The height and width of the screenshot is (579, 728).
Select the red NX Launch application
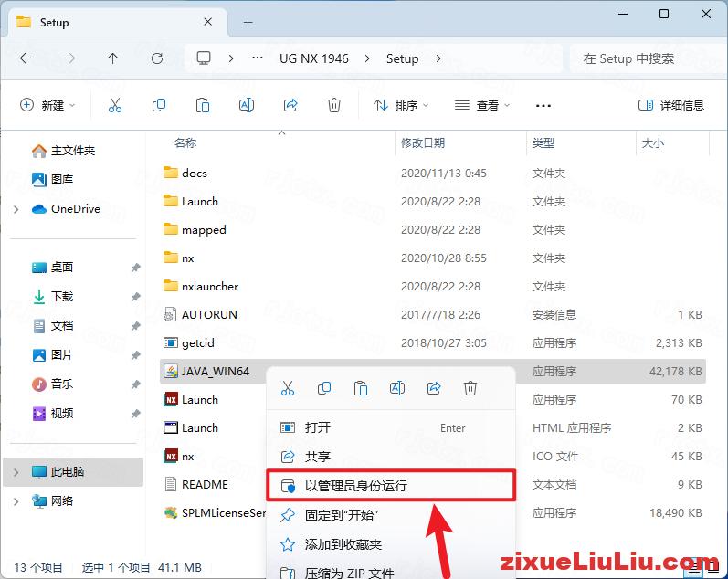pyautogui.click(x=171, y=399)
